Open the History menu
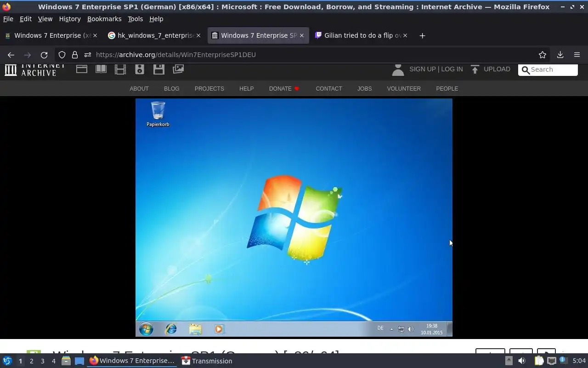The width and height of the screenshot is (588, 368). coord(70,19)
